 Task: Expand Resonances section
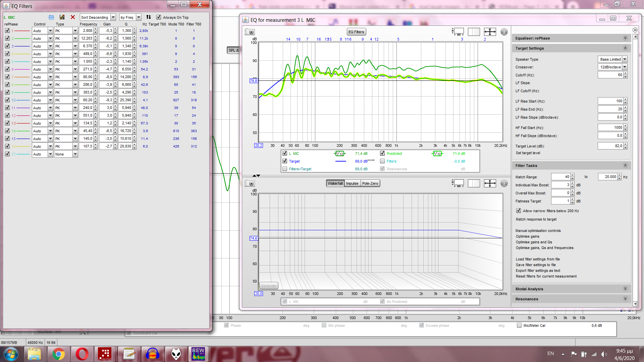[625, 299]
